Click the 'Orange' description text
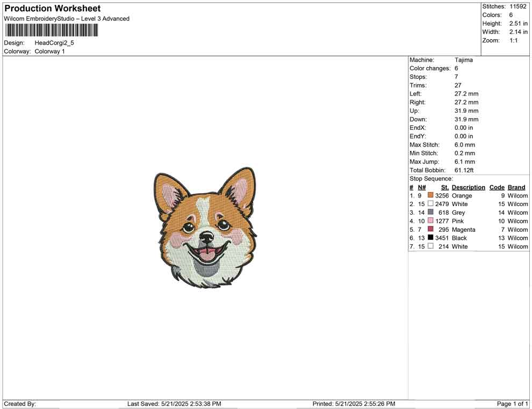This screenshot has height=409, width=532. point(462,195)
